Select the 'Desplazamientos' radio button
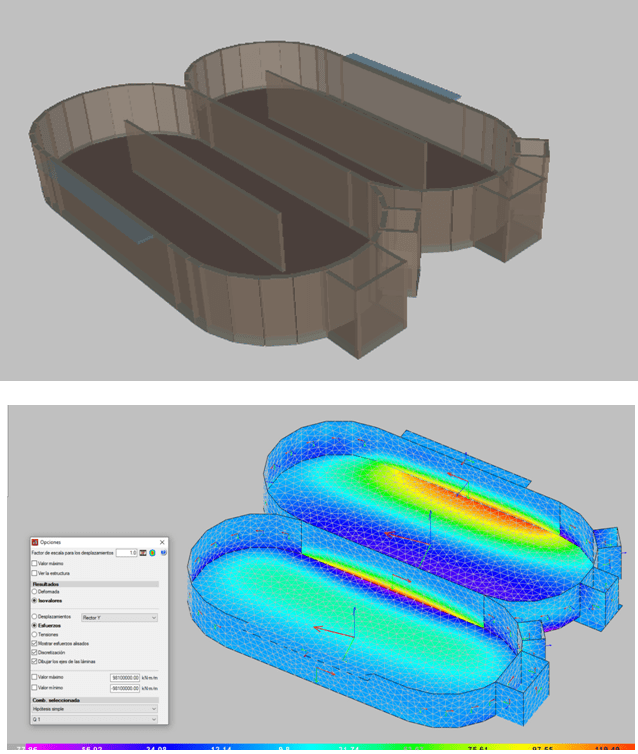638x754 pixels. (34, 616)
